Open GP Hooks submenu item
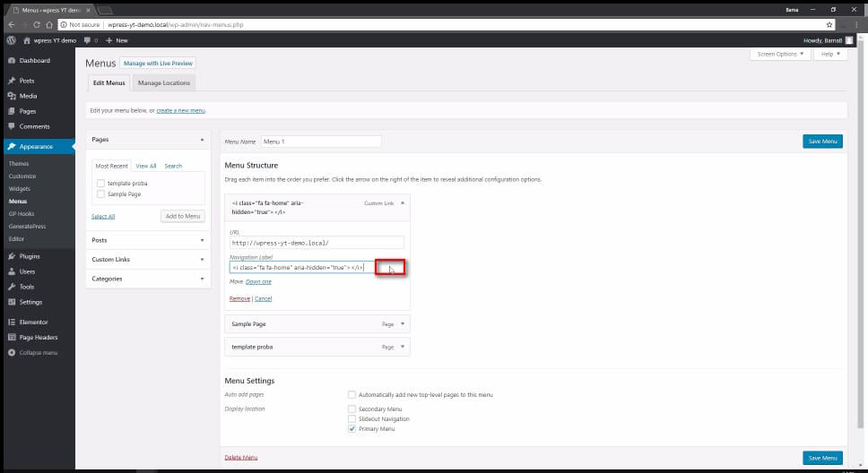This screenshot has height=473, width=868. click(22, 213)
